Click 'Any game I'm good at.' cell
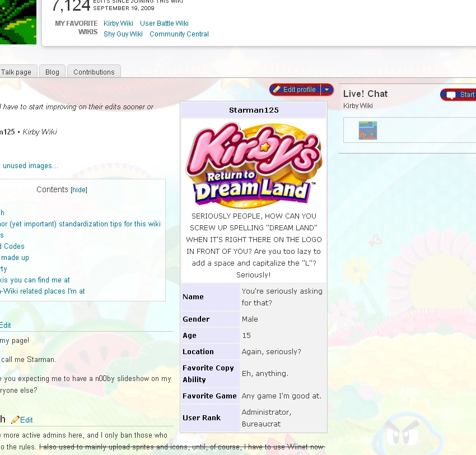This screenshot has height=455, width=476. 282,396
